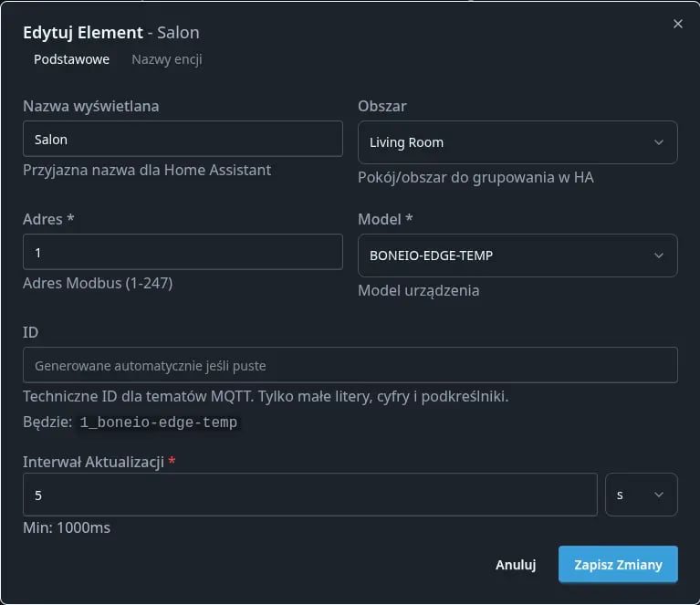Expand the BONEIO-EDGE-TEMP model dropdown

click(507, 256)
